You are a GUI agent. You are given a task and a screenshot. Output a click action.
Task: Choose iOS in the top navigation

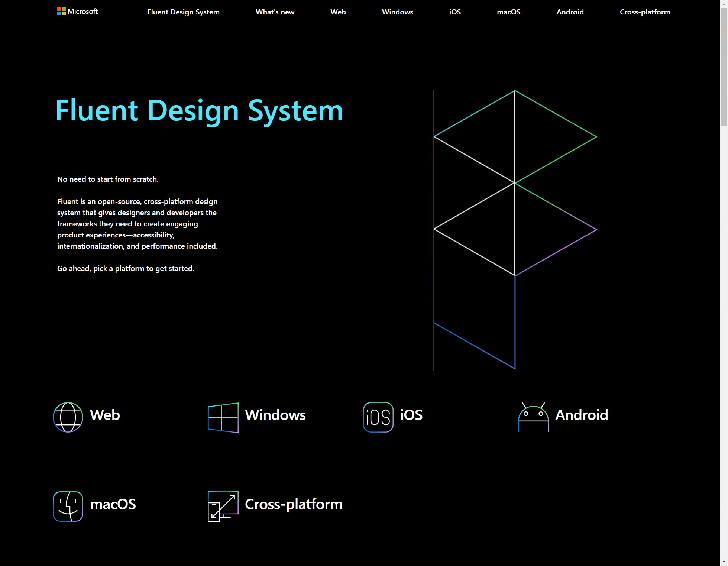click(x=455, y=12)
